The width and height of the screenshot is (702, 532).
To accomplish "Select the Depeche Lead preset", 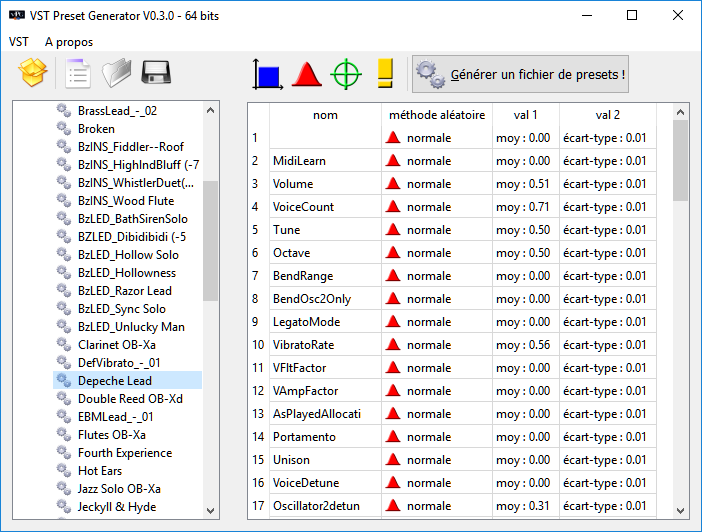I will coord(115,381).
